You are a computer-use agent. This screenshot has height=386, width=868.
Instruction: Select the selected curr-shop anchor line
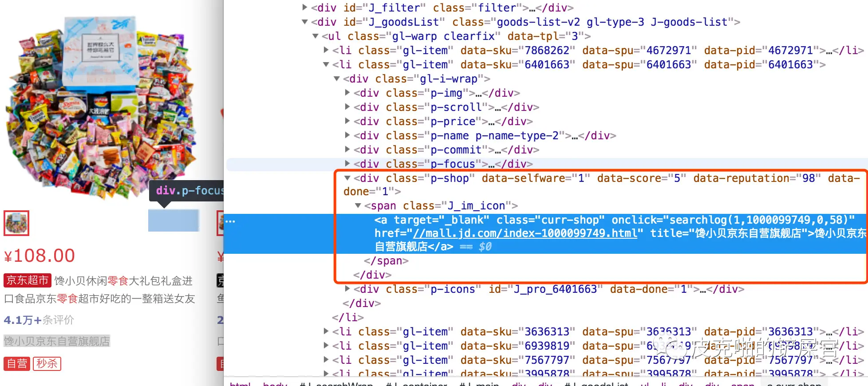tap(546, 234)
